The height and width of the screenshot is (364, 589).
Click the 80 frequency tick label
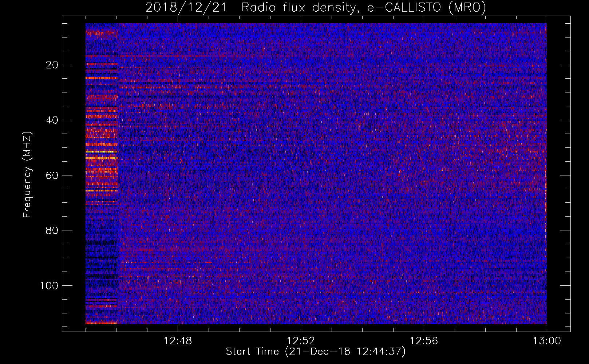(x=52, y=230)
